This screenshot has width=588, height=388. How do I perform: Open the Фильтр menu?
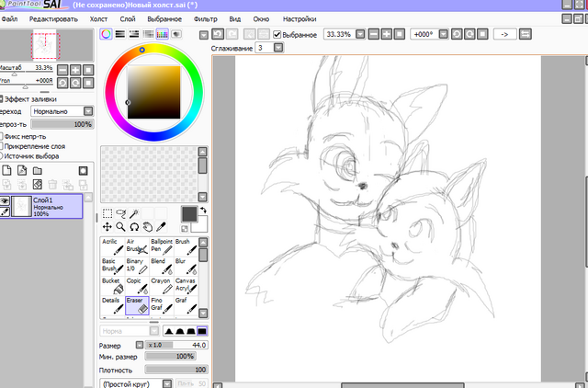coord(206,18)
